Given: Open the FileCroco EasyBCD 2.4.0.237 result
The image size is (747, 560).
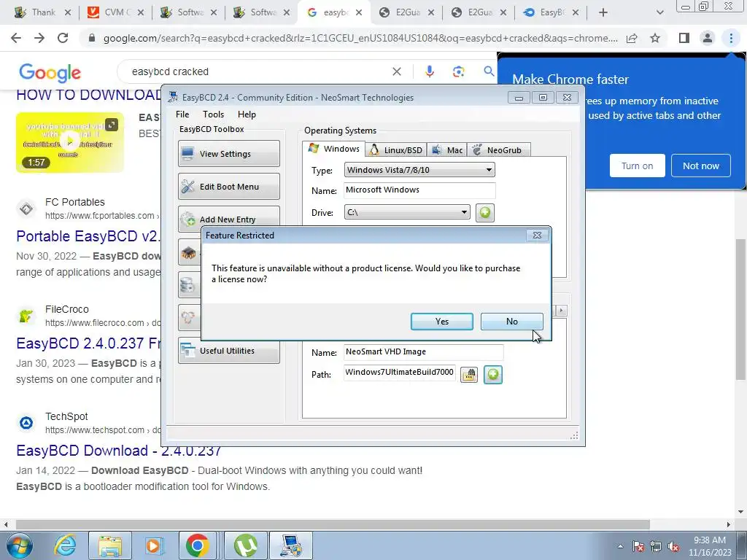Looking at the screenshot, I should [x=88, y=343].
